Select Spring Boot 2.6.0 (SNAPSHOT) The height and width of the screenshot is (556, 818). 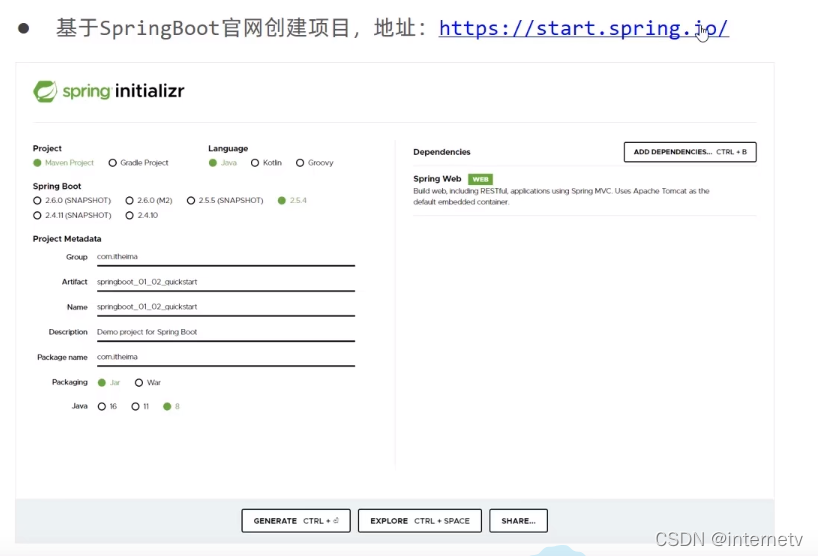click(72, 200)
